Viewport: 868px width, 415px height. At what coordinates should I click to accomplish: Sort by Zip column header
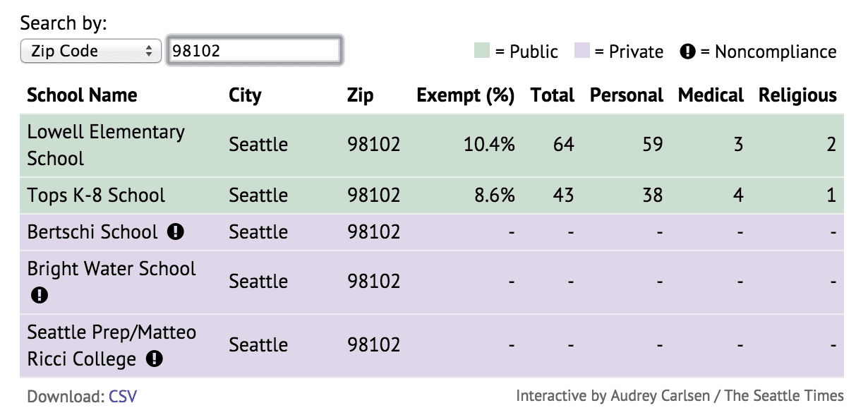(x=359, y=95)
